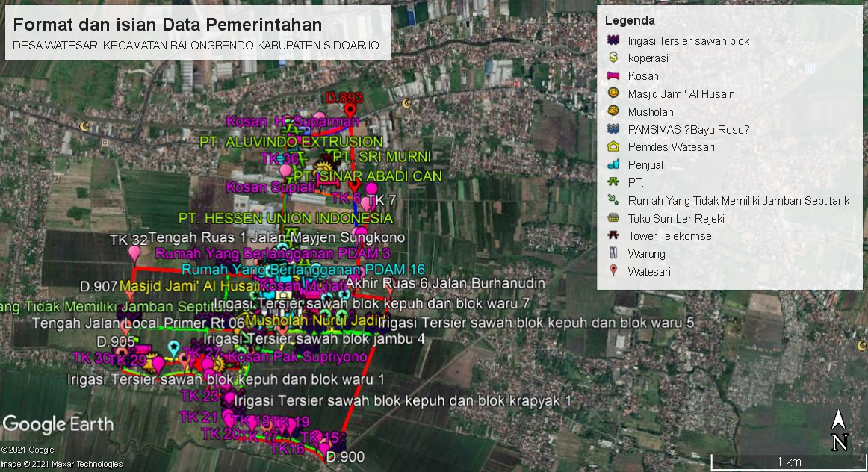Click the PT. HESSEN UNION INDONESIA label

pyautogui.click(x=285, y=218)
